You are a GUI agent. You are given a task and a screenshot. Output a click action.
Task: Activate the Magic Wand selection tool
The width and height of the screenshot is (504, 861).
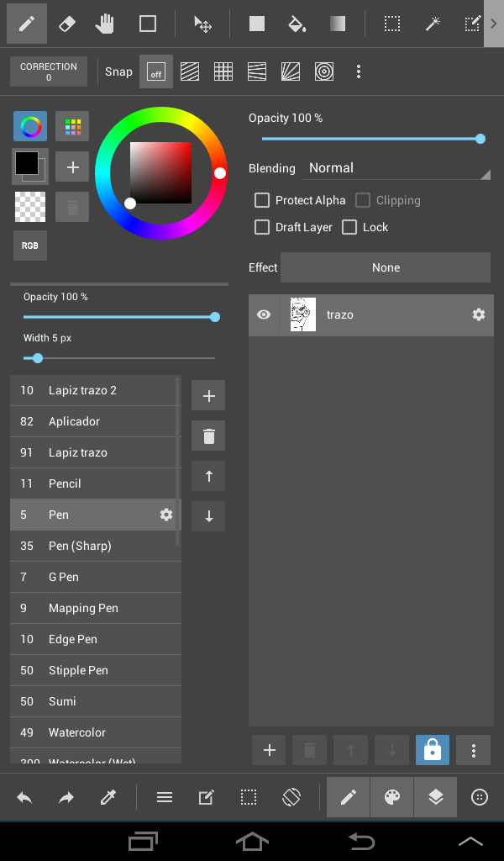click(x=432, y=23)
